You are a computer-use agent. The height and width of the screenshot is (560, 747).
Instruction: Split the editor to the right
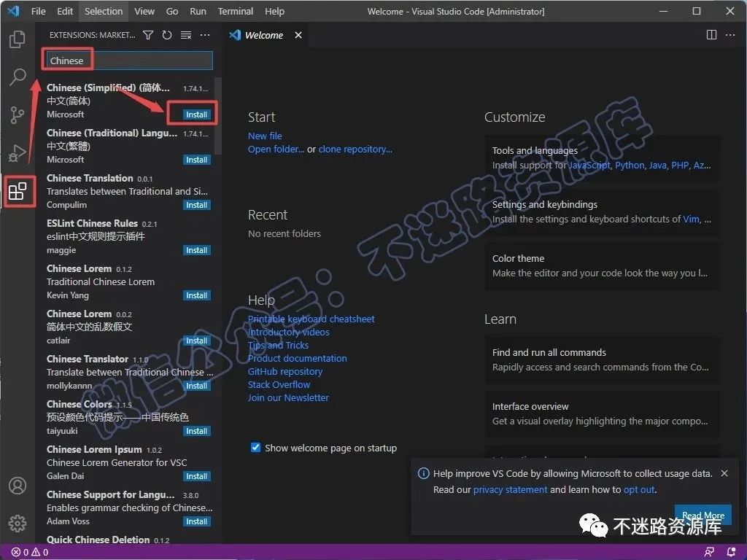(711, 35)
